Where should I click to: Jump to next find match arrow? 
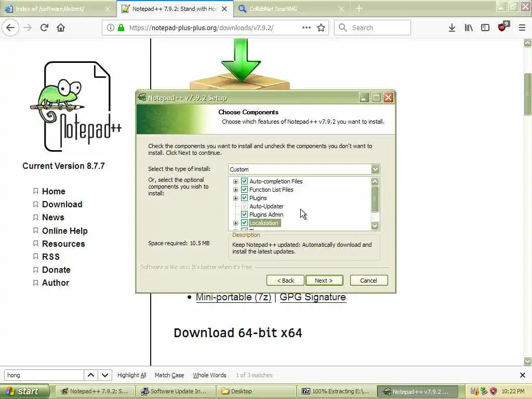point(105,375)
